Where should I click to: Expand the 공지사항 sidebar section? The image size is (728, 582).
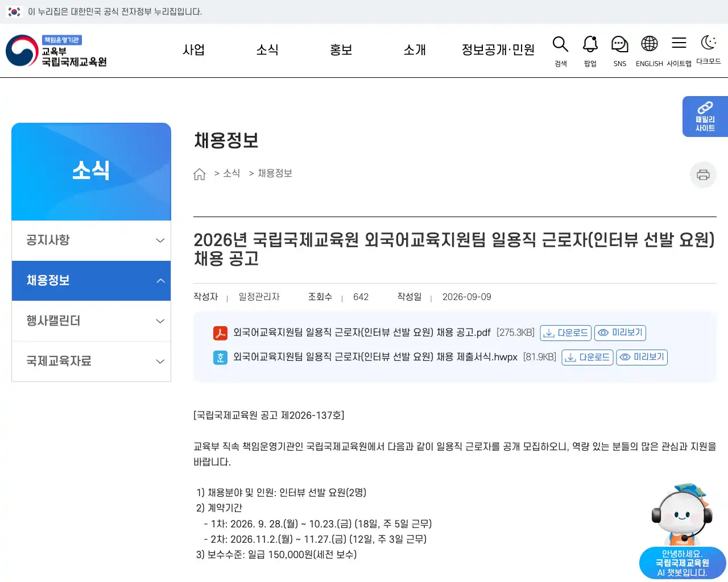coord(91,240)
